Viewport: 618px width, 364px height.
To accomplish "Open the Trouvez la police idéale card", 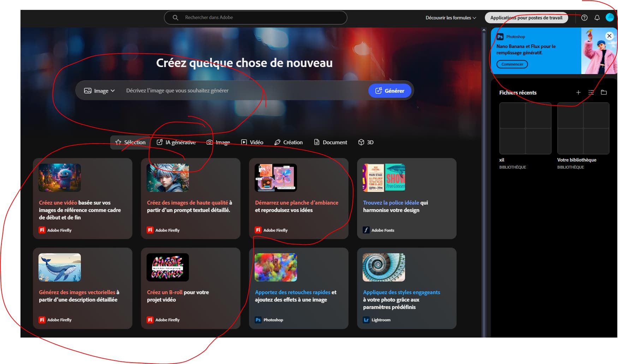I will [x=406, y=199].
